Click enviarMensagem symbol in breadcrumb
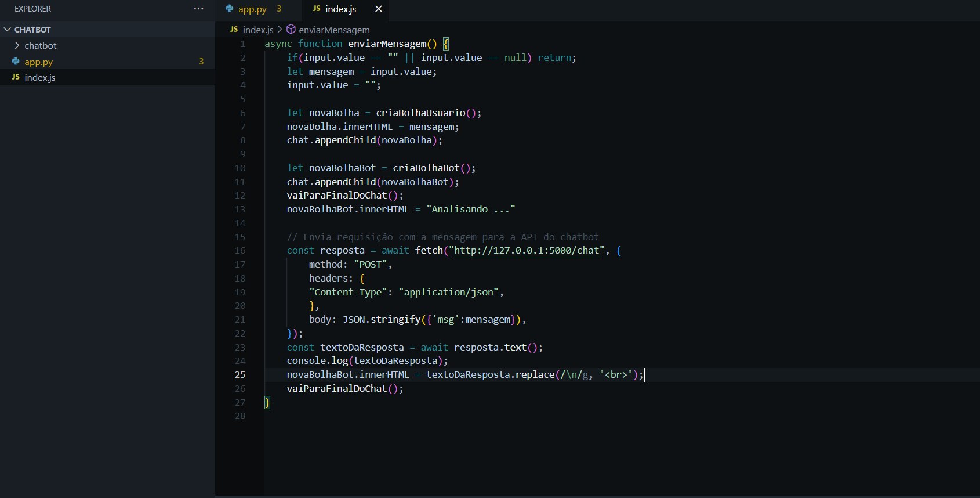 pos(334,30)
